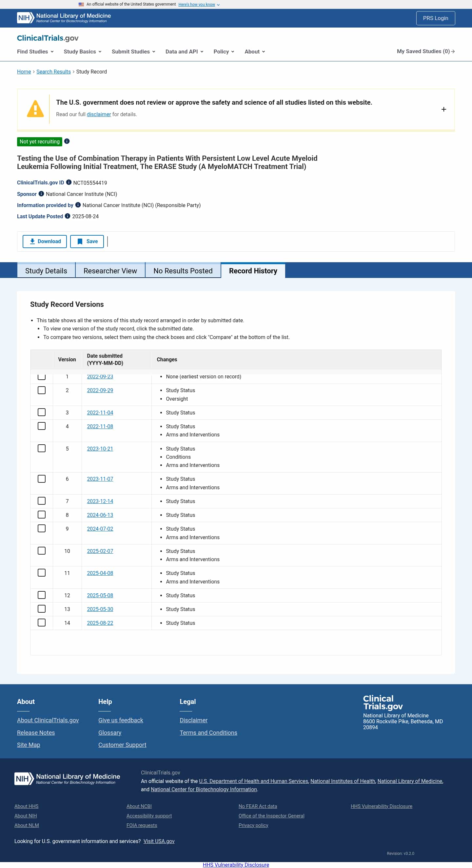Click the ClinicalTrials.gov site logo

(48, 38)
